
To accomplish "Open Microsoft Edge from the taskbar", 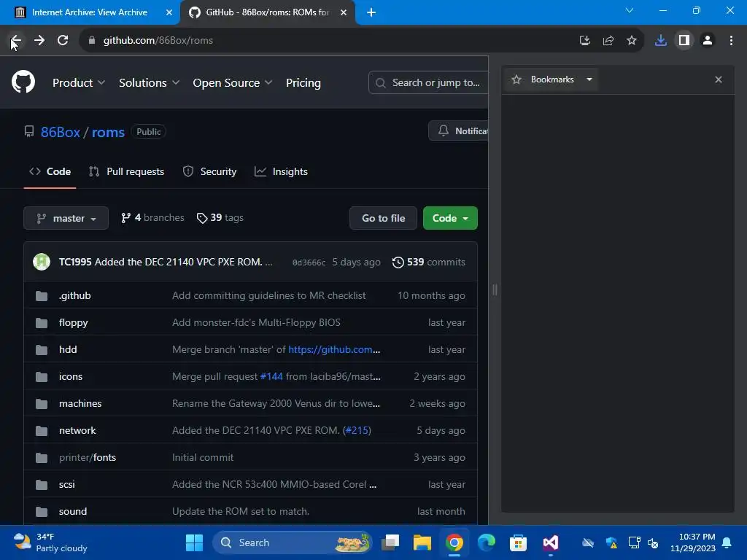I will pyautogui.click(x=487, y=542).
